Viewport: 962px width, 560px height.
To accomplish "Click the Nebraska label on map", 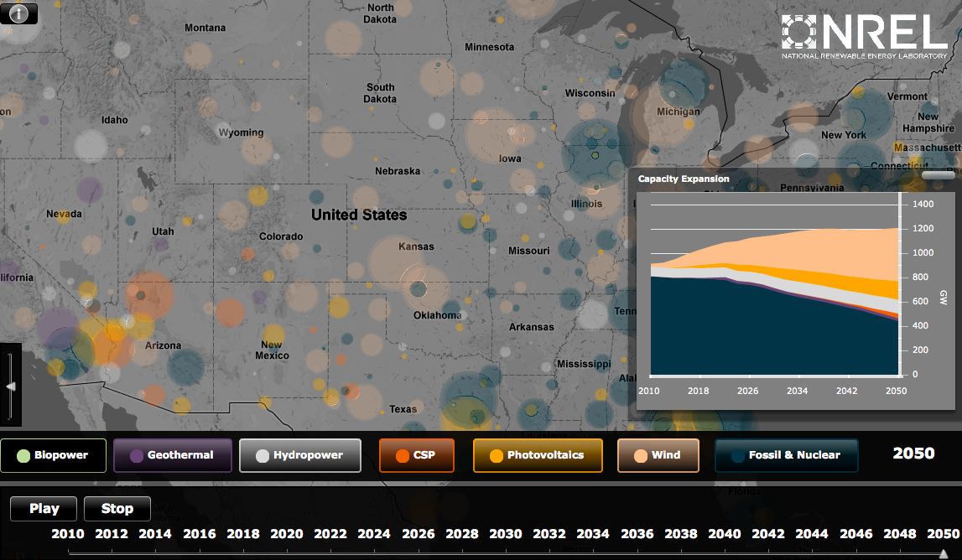I will pyautogui.click(x=398, y=171).
